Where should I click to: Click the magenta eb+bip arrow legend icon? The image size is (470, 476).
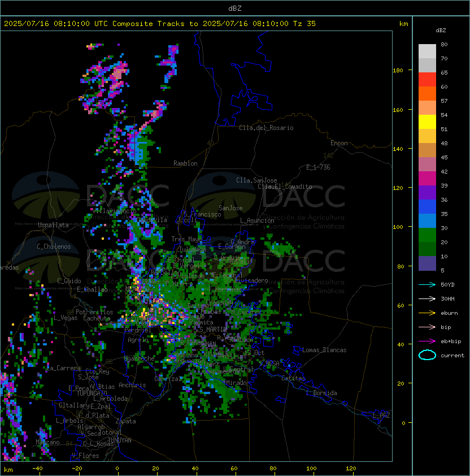(427, 341)
